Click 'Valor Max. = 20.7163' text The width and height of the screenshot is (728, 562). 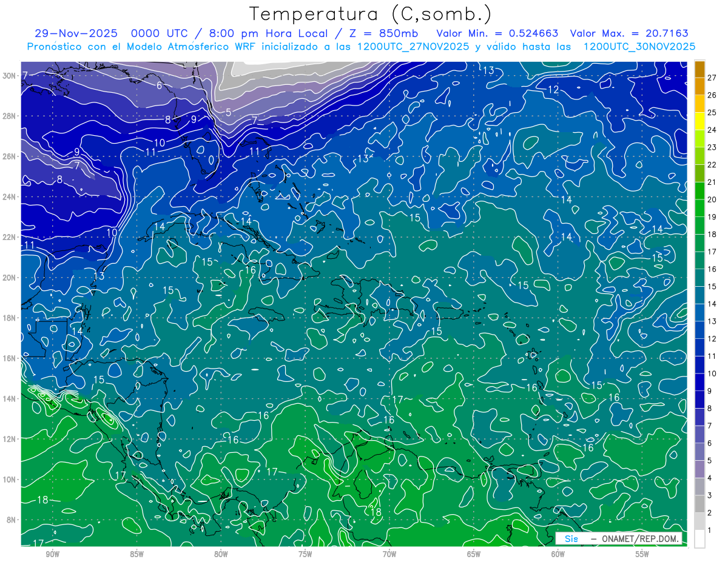630,33
